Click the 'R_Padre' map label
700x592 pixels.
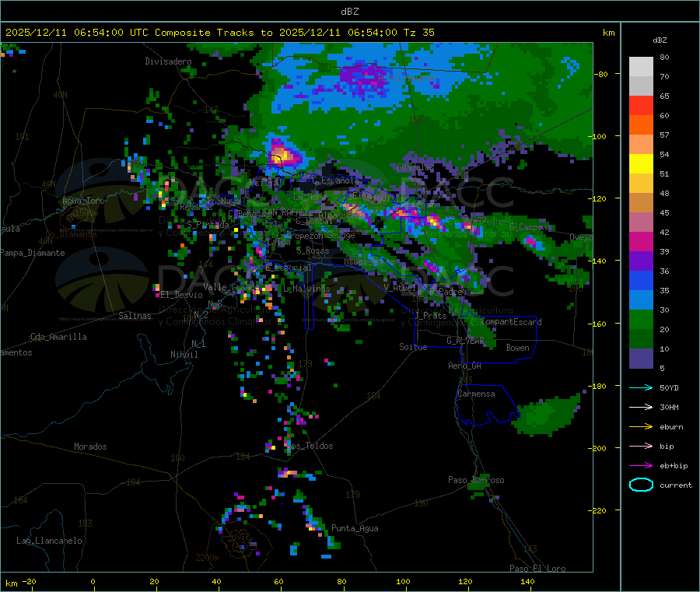446,292
